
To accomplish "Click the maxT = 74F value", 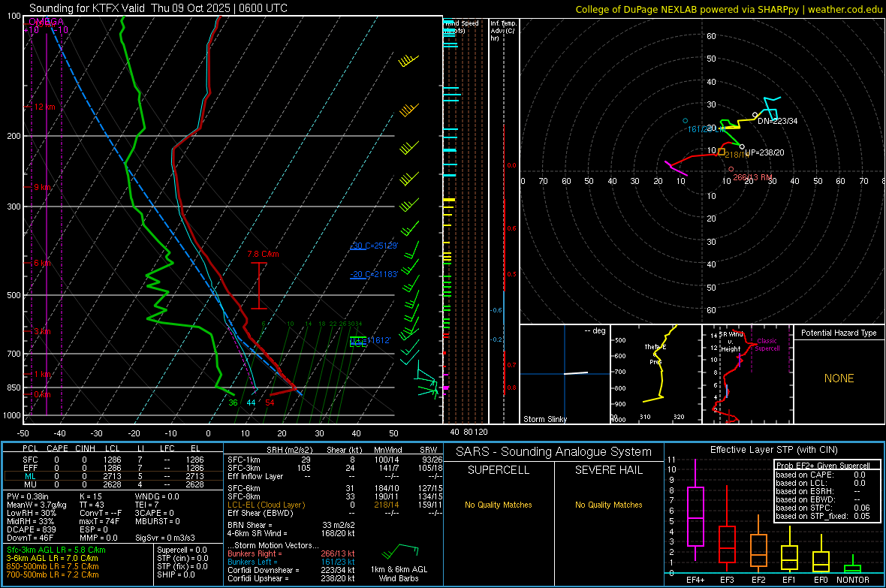I will tap(99, 521).
